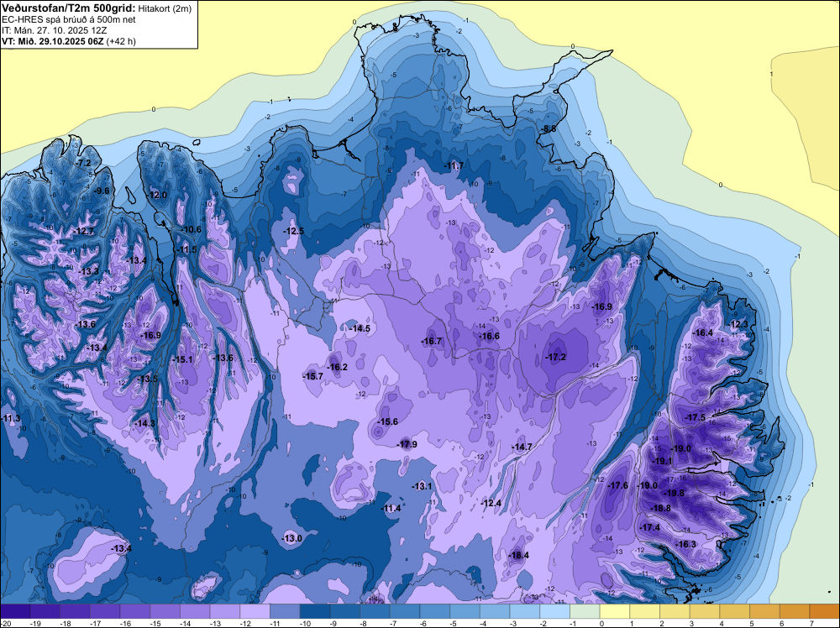Click the -12.4 temperature value

click(491, 503)
